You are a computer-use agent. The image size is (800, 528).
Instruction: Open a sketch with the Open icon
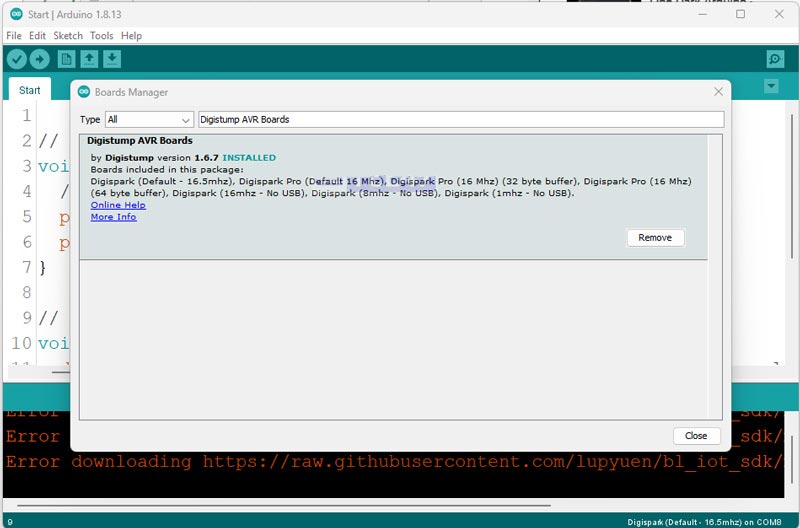click(x=89, y=59)
